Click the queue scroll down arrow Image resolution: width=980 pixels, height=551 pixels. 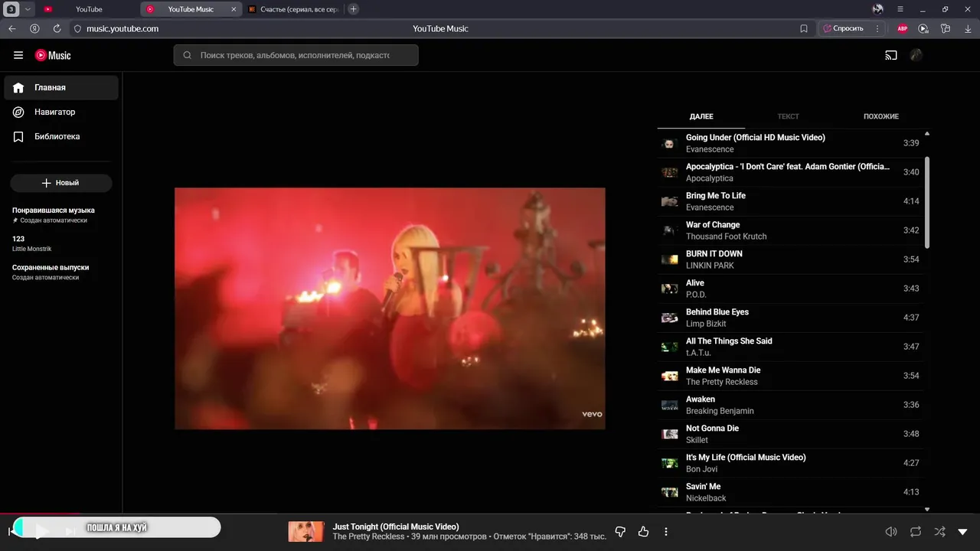927,509
